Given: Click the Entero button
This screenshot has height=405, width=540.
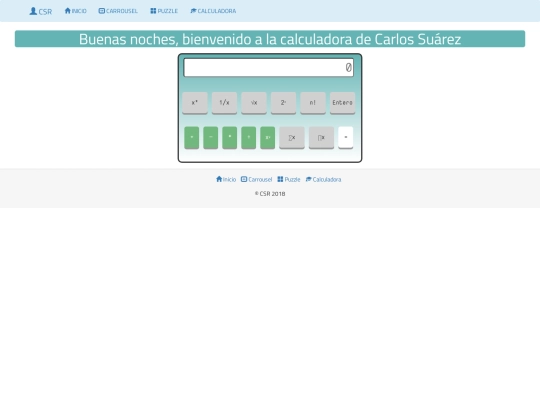Looking at the screenshot, I should pyautogui.click(x=343, y=103).
